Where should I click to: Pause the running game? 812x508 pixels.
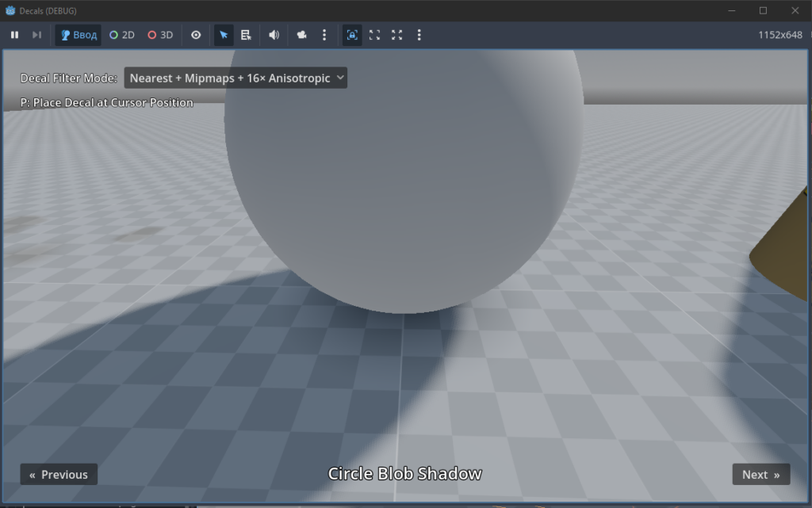point(14,35)
